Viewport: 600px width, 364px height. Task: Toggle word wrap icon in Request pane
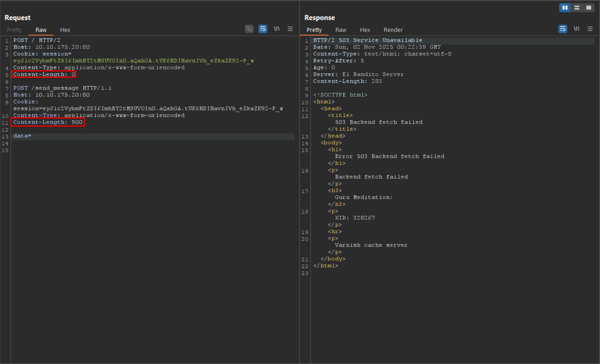(263, 29)
